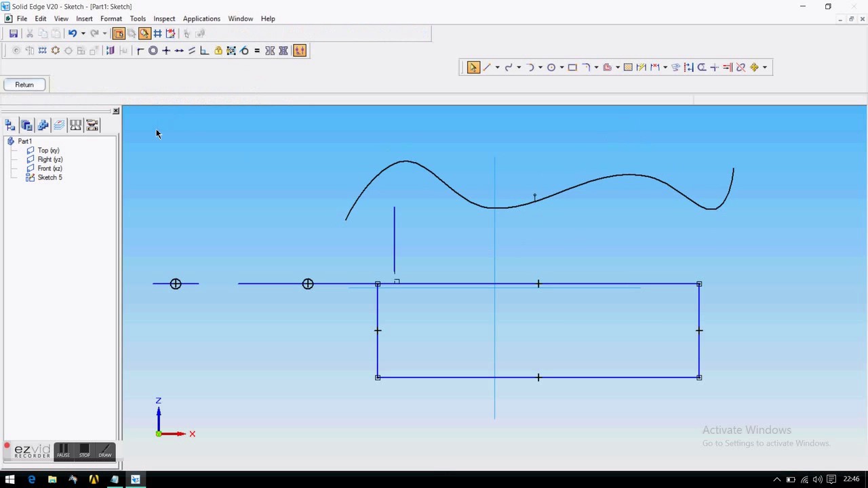Image resolution: width=868 pixels, height=488 pixels.
Task: Switch to the Feature Library tab icon
Action: coord(26,125)
